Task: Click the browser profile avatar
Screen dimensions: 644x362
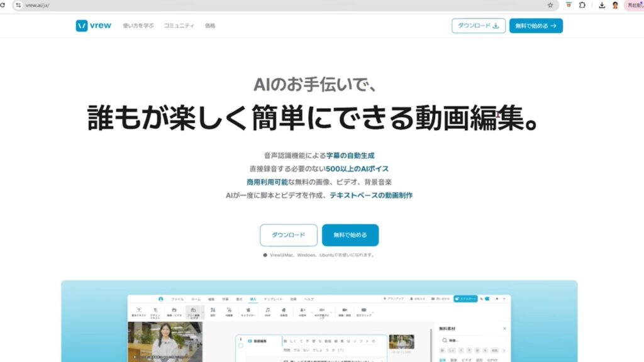Action: (x=615, y=5)
